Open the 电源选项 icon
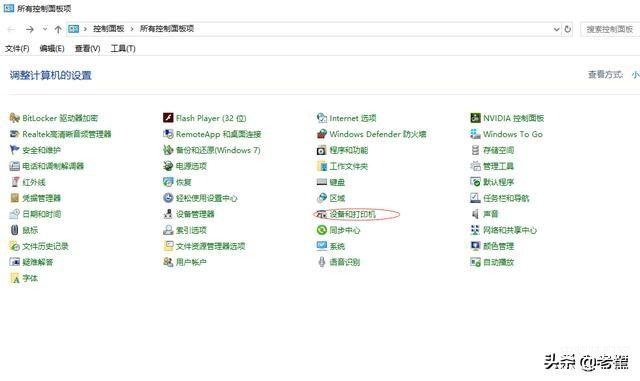 tap(168, 166)
